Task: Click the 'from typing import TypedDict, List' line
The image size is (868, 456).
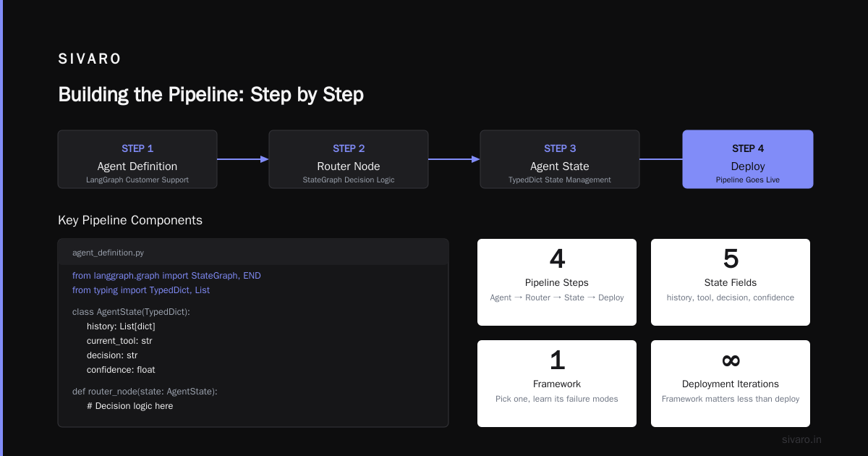Action: click(x=141, y=290)
